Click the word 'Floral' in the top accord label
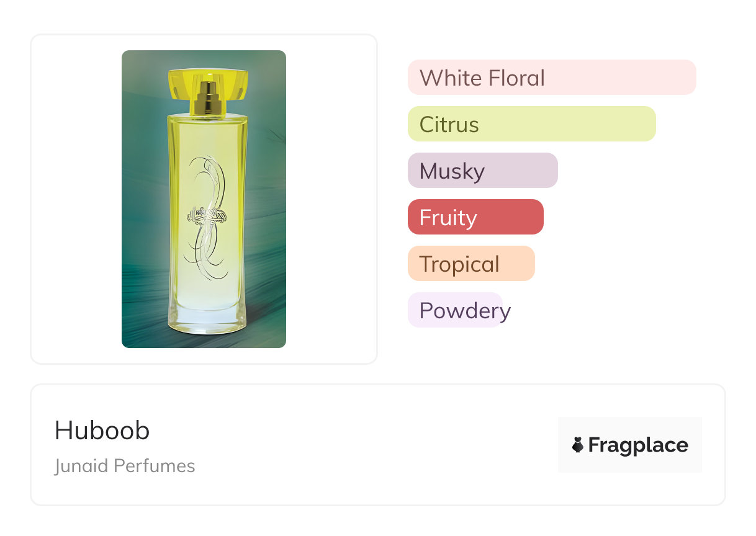Image resolution: width=756 pixels, height=536 pixels. point(517,78)
